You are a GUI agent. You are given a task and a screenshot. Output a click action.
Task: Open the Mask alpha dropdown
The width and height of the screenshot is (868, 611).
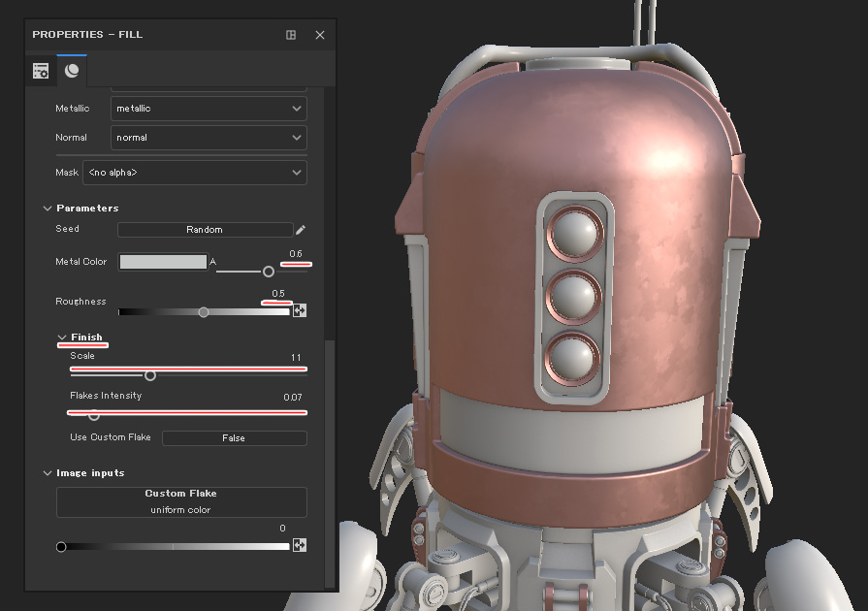pyautogui.click(x=194, y=173)
